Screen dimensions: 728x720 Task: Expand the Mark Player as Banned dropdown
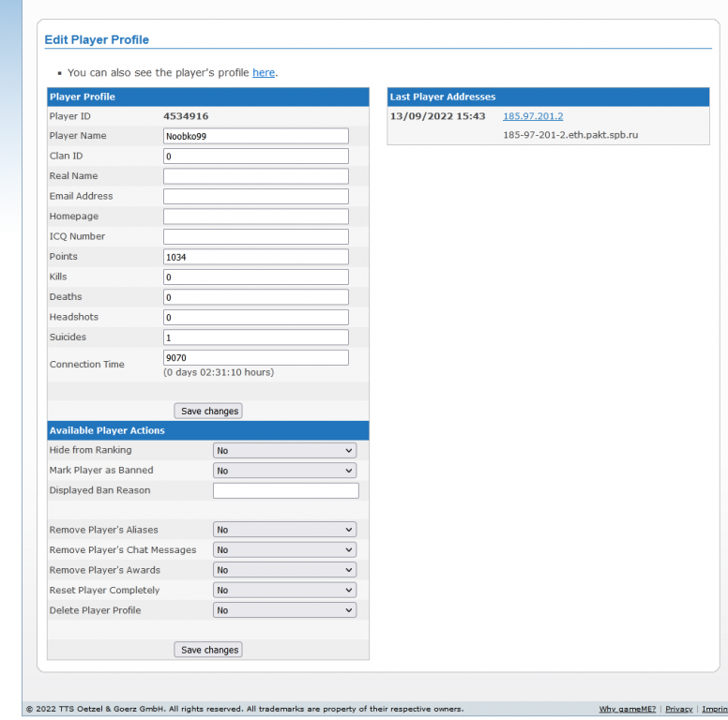coord(284,471)
